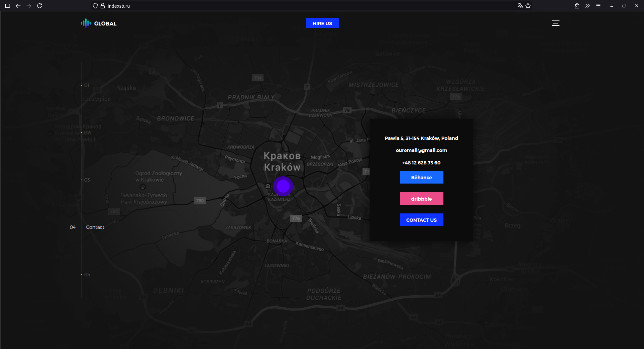
Task: Reload the current page
Action: 40,6
